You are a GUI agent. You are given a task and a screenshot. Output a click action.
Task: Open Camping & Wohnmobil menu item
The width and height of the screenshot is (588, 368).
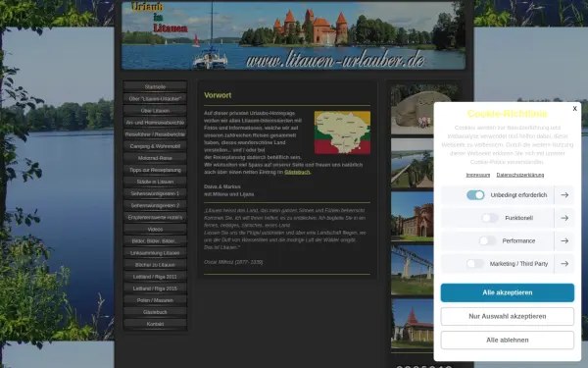click(155, 146)
